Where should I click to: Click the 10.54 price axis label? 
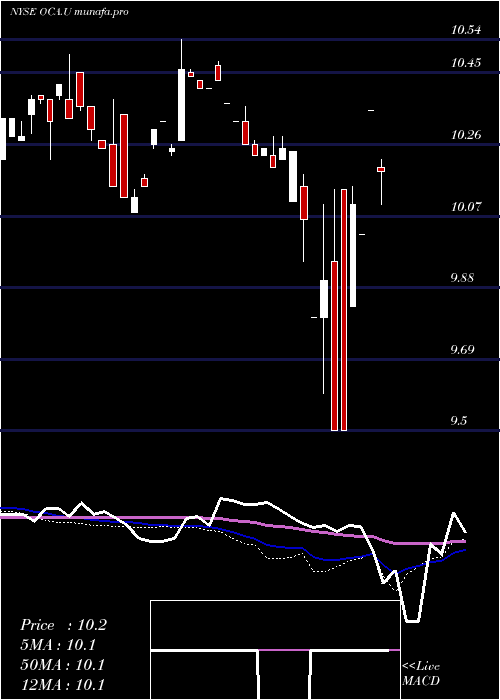(x=466, y=30)
